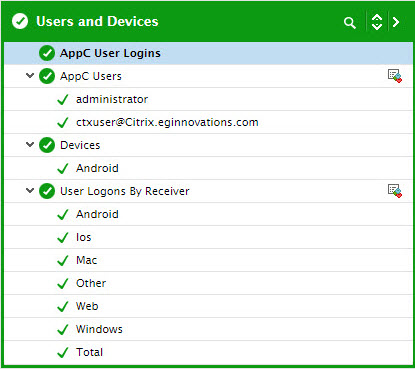Select the Web receiver entry
Screen dimensions: 415x370
coord(87,306)
